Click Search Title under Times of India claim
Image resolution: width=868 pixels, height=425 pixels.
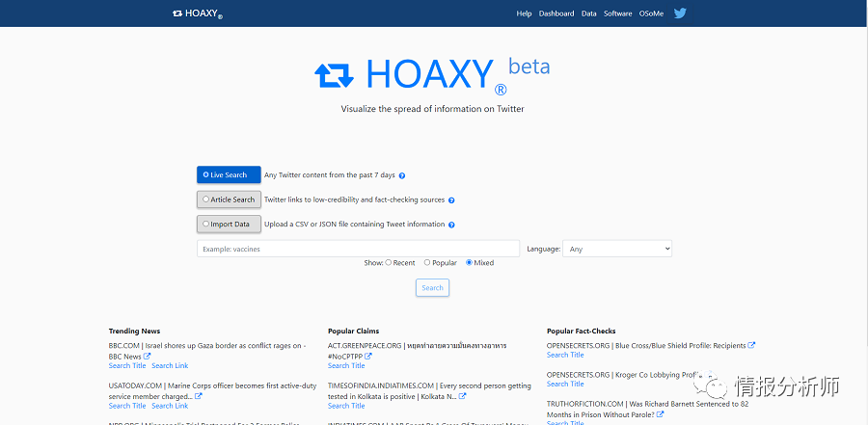tap(346, 406)
